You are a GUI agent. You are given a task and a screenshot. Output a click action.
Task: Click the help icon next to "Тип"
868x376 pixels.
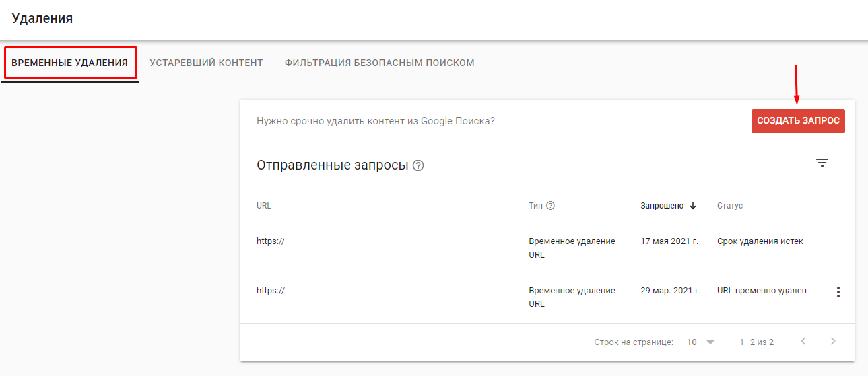(x=550, y=206)
